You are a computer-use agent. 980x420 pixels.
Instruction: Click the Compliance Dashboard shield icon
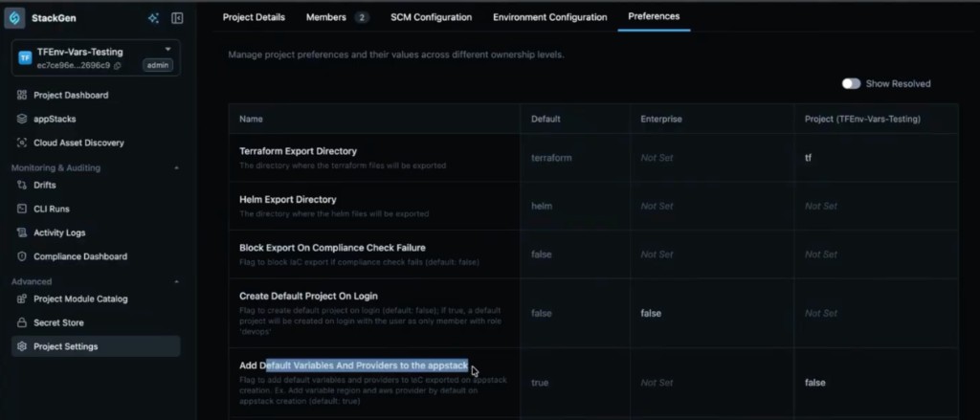[22, 256]
